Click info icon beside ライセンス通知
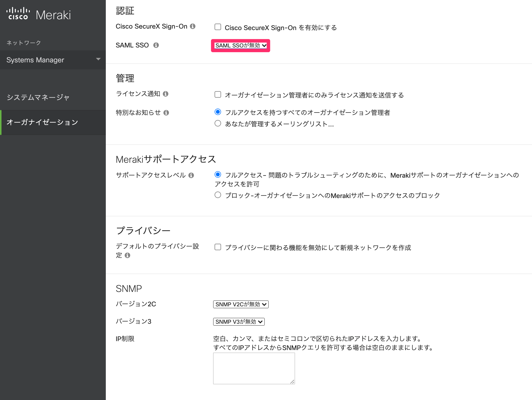Image resolution: width=532 pixels, height=400 pixels. (166, 94)
